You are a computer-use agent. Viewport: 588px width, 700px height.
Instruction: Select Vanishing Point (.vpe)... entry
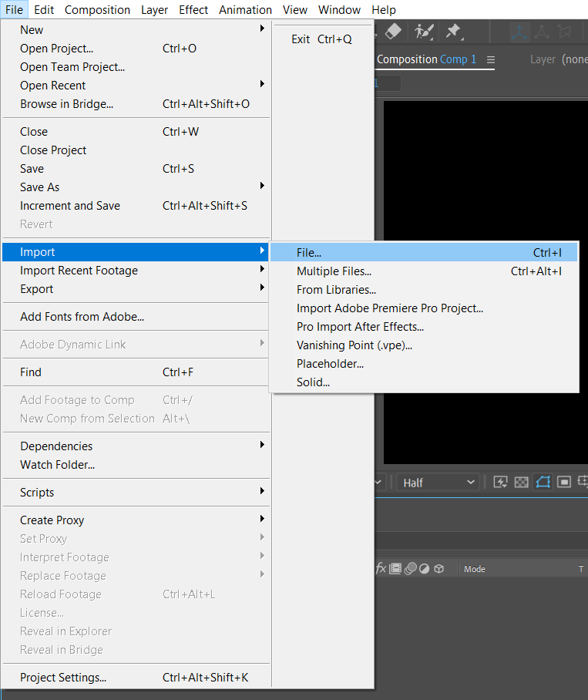click(x=424, y=345)
